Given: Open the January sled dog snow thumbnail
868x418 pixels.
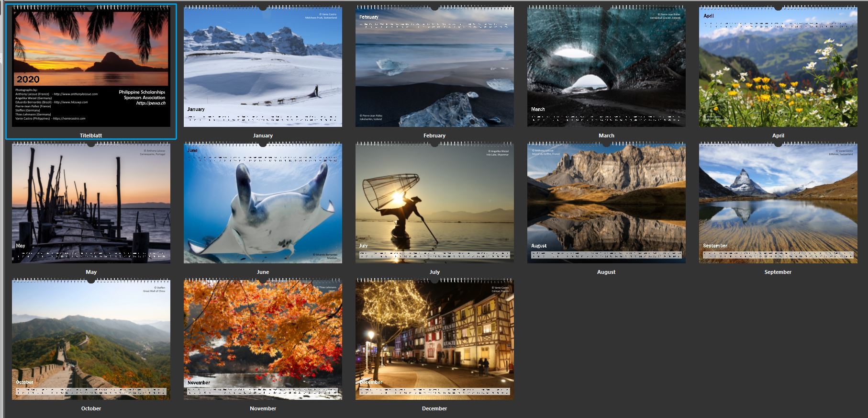Looking at the screenshot, I should click(263, 67).
